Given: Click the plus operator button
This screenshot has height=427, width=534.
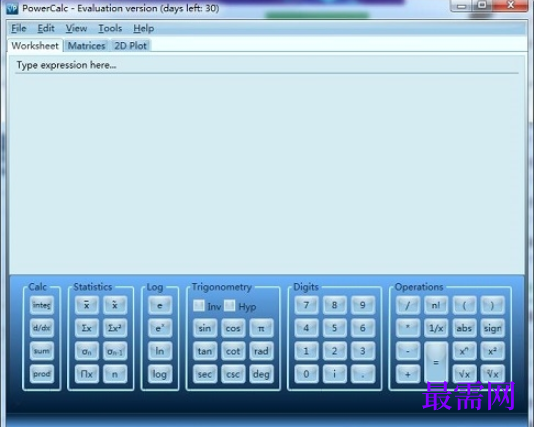Looking at the screenshot, I should (408, 374).
